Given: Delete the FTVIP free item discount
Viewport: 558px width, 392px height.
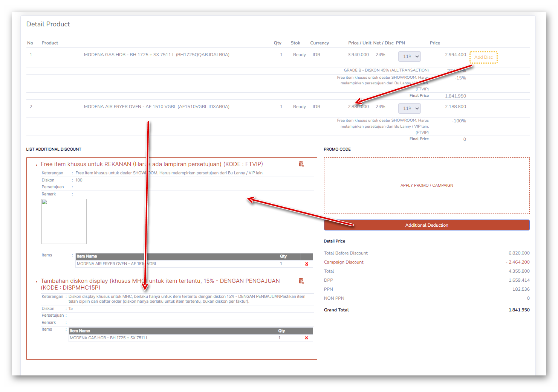Looking at the screenshot, I should (x=301, y=164).
